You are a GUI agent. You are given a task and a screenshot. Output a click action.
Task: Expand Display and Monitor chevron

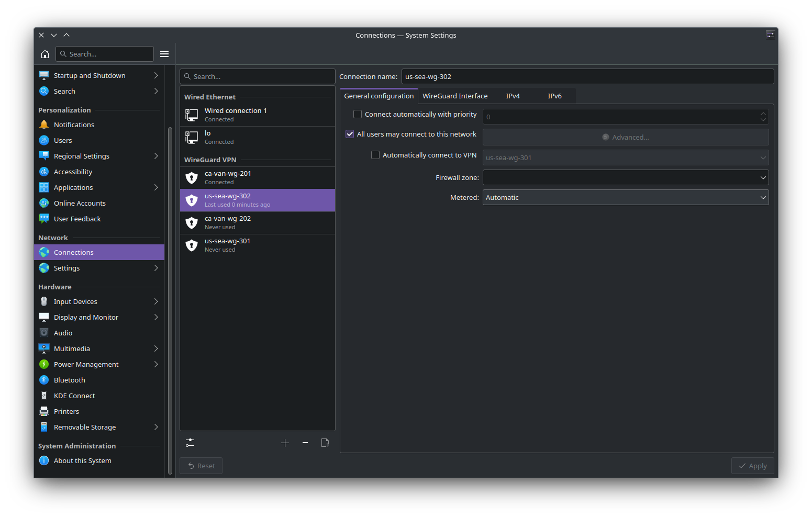click(x=156, y=317)
